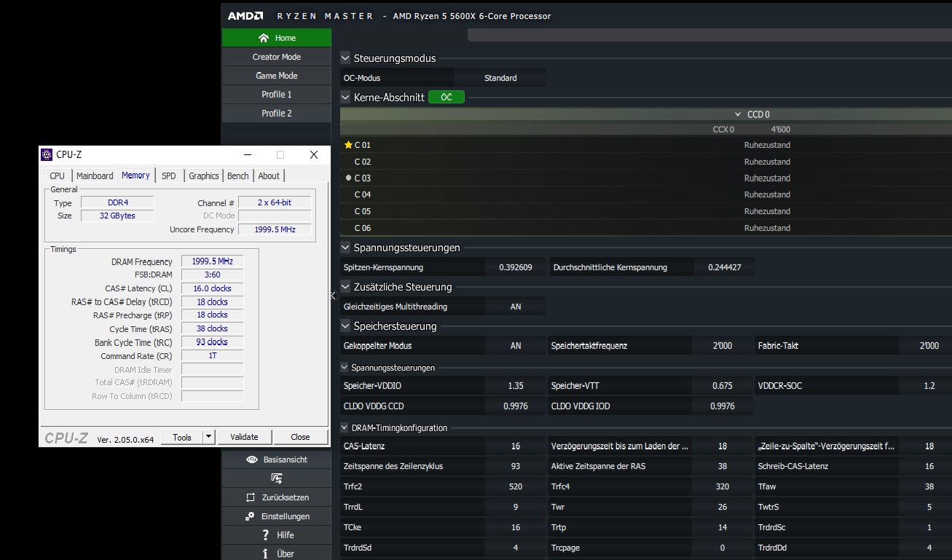Click the OC-Modus Standard selector
The width and height of the screenshot is (952, 560).
[500, 78]
